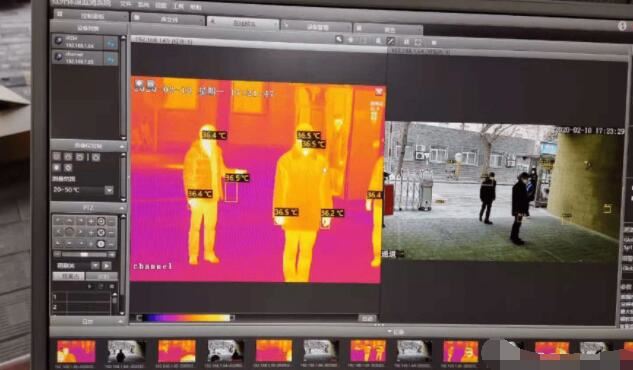Click the thermal camera live view

point(258,180)
